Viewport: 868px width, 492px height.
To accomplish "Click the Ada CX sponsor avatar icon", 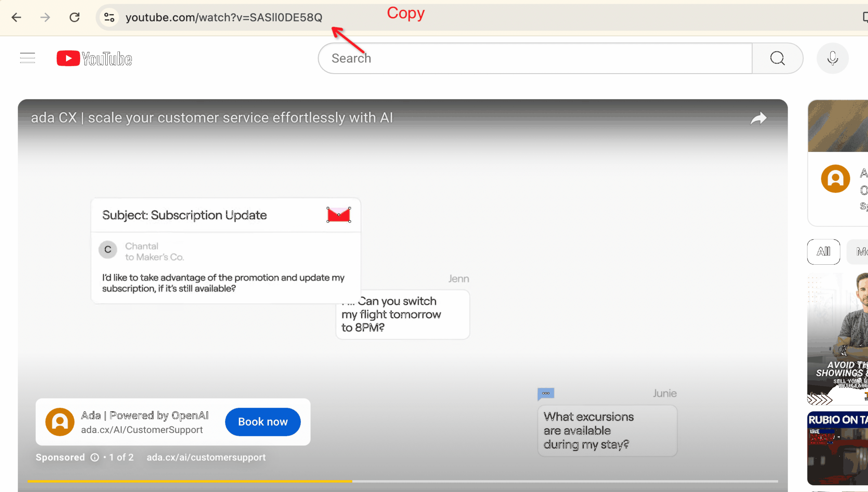I will click(x=59, y=421).
